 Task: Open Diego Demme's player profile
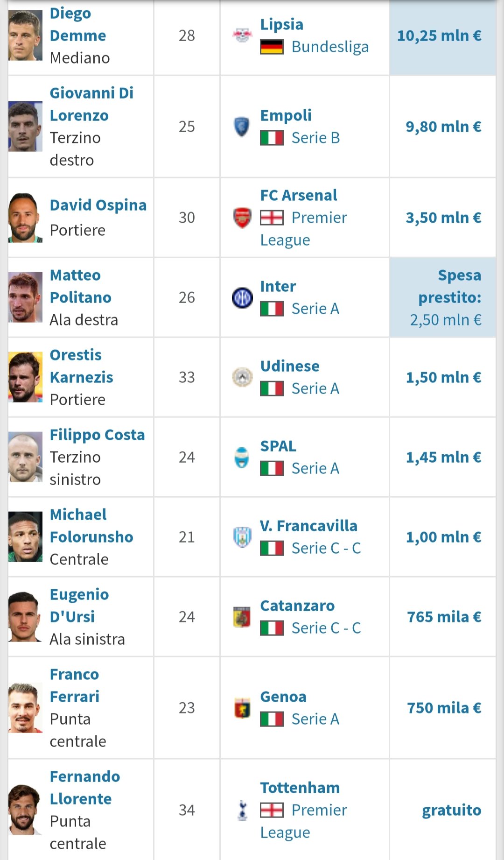click(x=78, y=24)
